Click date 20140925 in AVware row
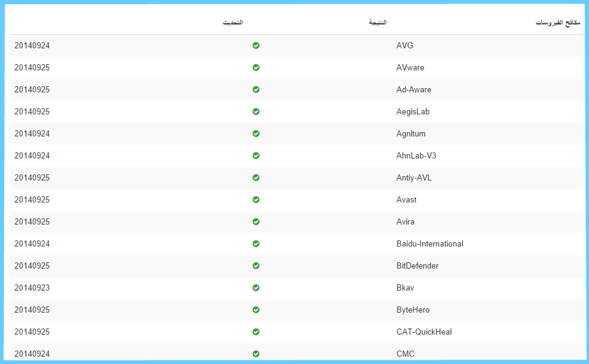Screen dimensions: 589x364 32,67
